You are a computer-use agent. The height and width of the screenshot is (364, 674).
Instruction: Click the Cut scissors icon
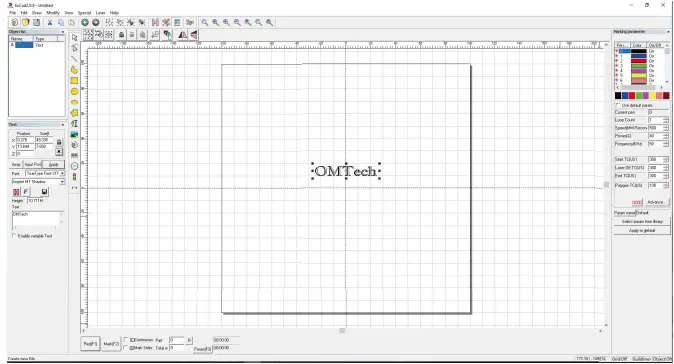50,22
